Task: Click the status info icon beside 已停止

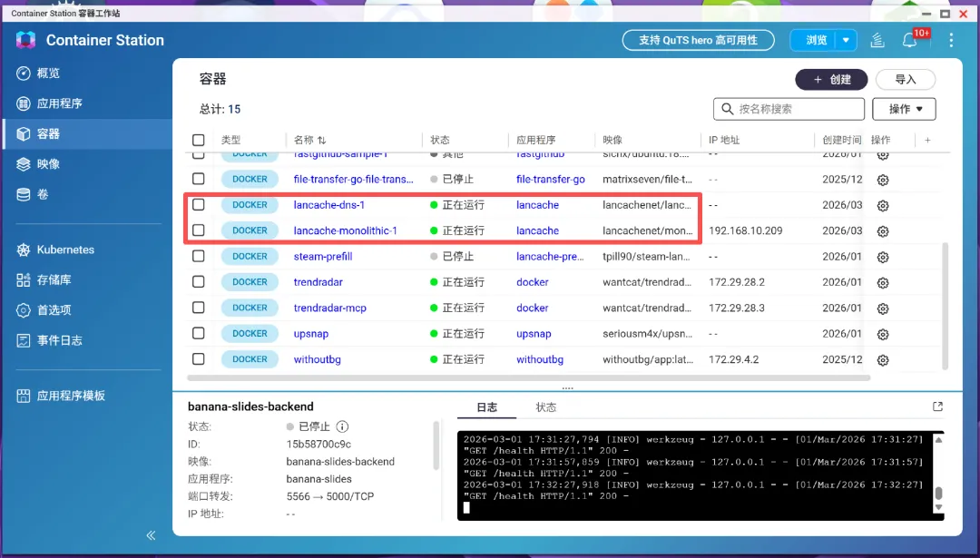Action: click(x=342, y=426)
